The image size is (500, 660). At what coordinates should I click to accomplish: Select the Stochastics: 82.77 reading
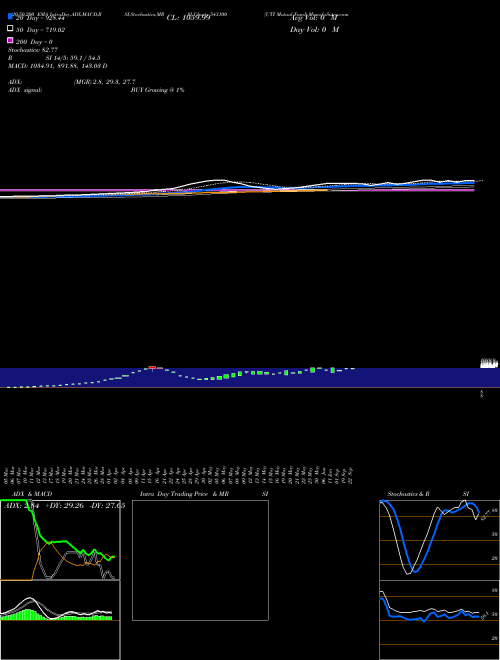coord(33,50)
